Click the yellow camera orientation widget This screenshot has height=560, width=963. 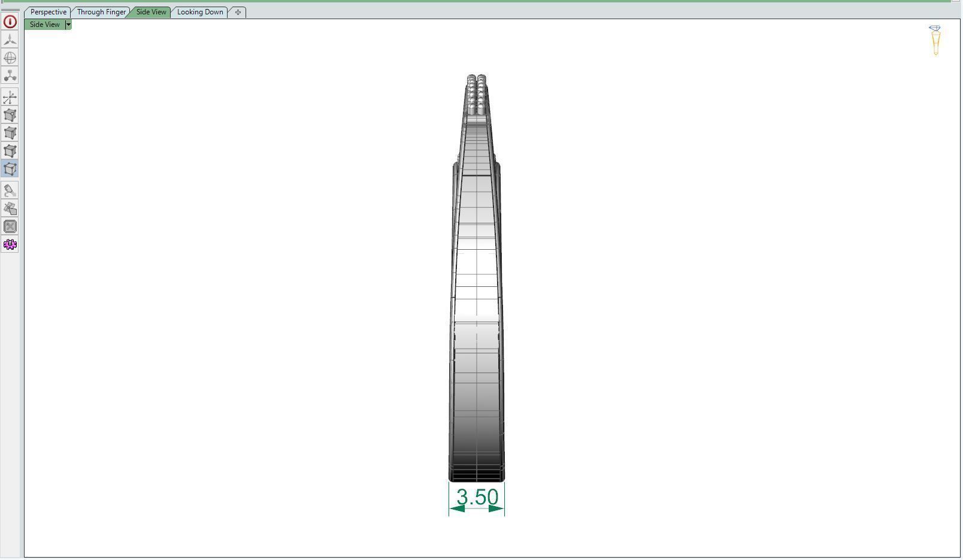click(x=935, y=40)
